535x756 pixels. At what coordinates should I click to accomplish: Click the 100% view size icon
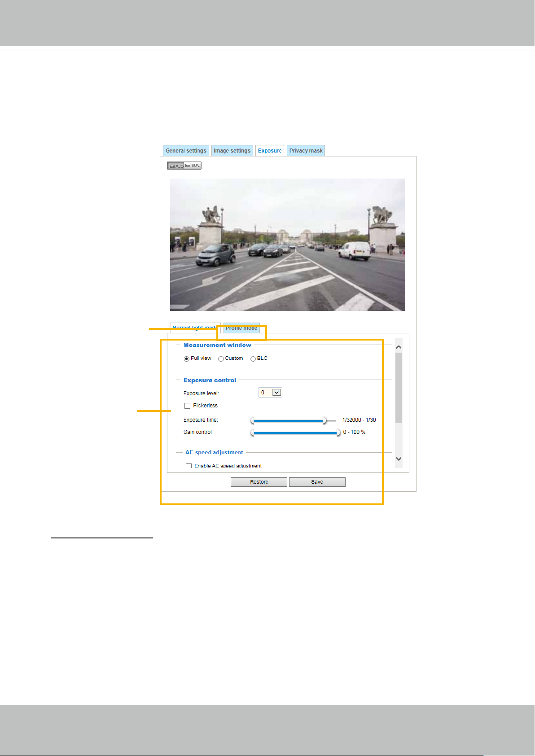(x=193, y=166)
